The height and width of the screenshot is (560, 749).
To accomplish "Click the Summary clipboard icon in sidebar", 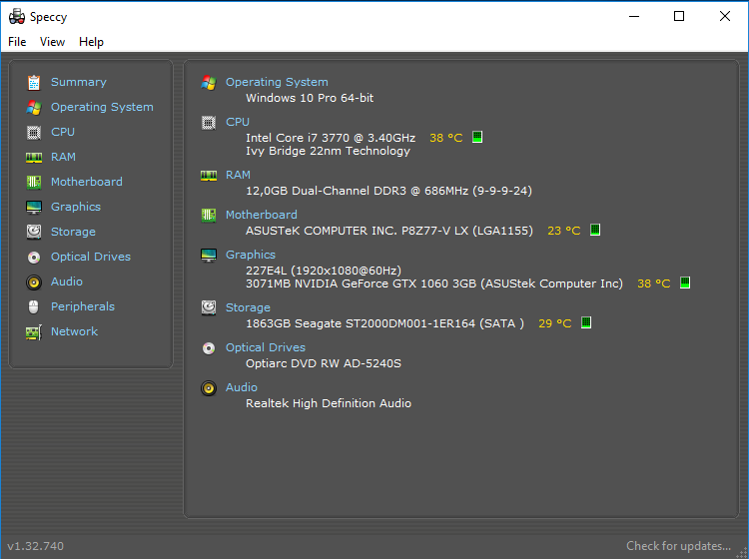I will pos(34,83).
